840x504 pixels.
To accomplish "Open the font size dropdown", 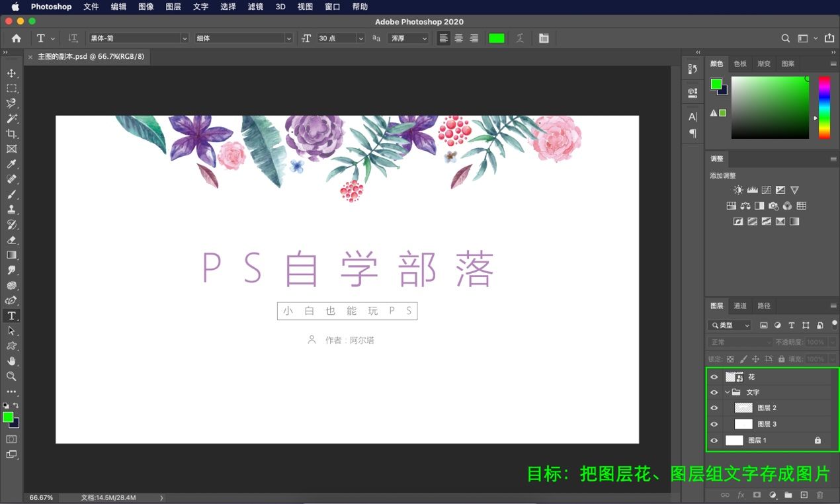I will tap(360, 38).
